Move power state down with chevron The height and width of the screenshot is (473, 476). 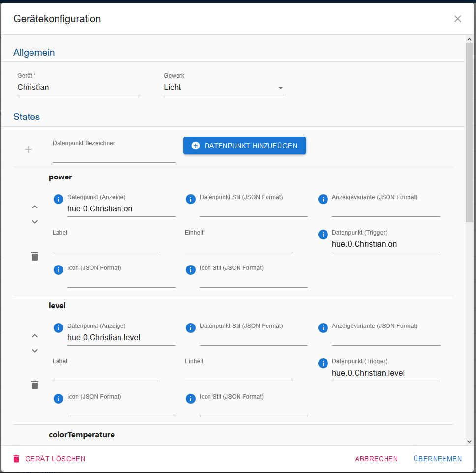pyautogui.click(x=35, y=222)
